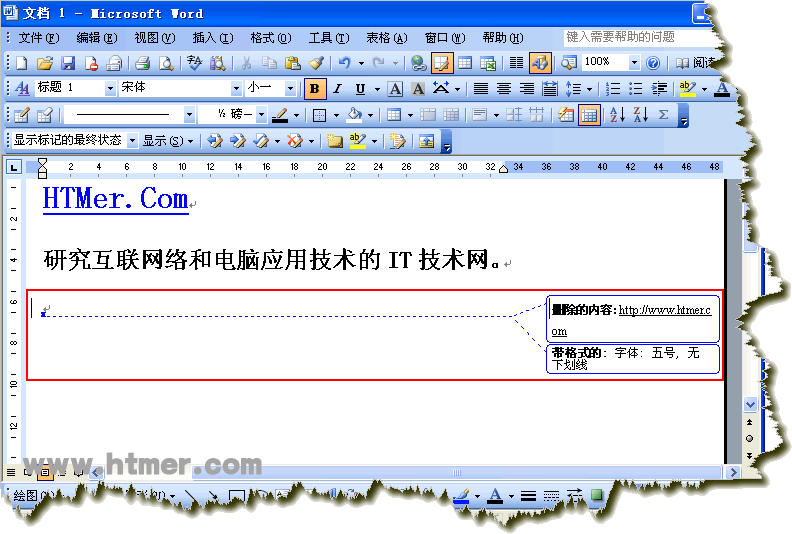Open Word Help question mark icon
This screenshot has height=534, width=792.
coord(653,63)
